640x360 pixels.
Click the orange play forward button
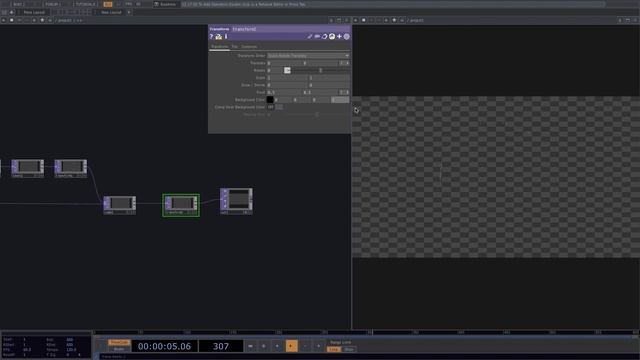tap(291, 346)
